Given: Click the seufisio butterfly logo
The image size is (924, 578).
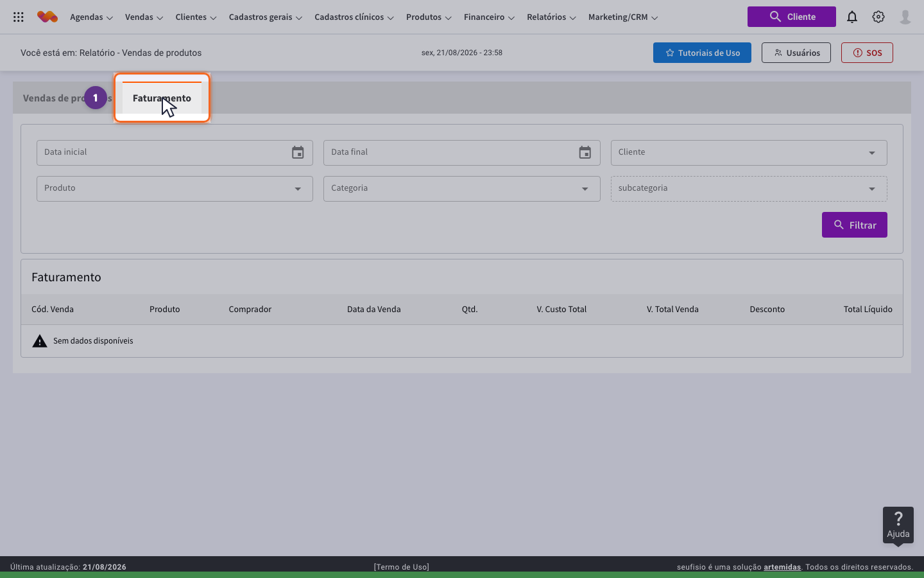Looking at the screenshot, I should click(x=47, y=17).
